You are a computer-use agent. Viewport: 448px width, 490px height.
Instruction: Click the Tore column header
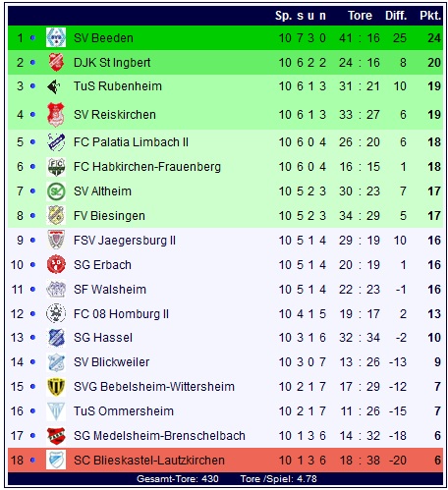point(360,16)
